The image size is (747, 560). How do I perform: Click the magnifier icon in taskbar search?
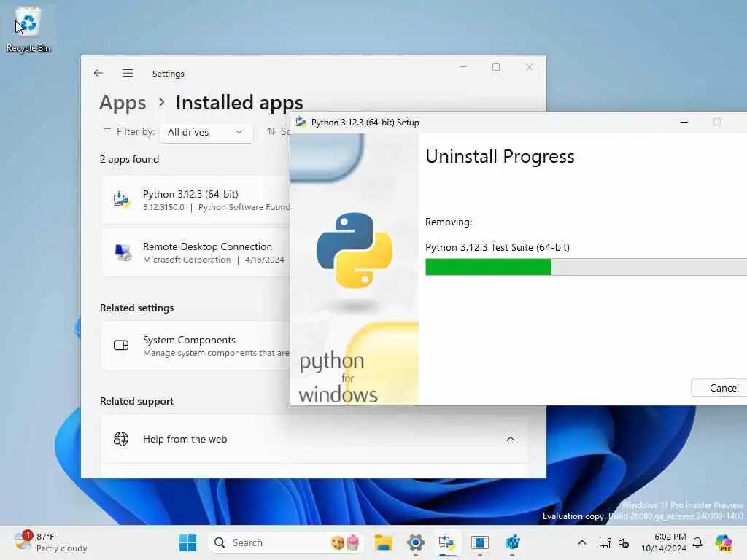point(219,542)
